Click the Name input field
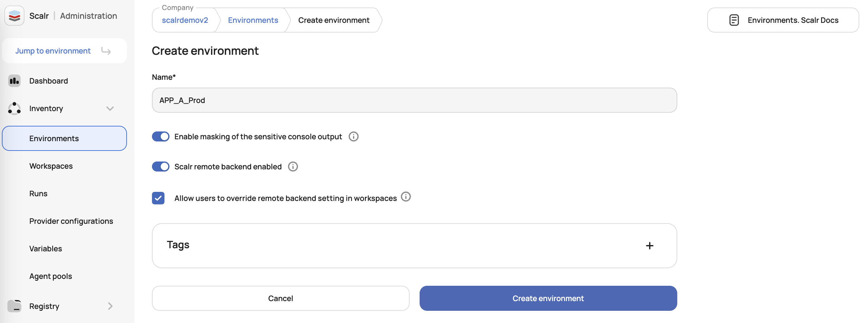This screenshot has height=323, width=868. coord(414,100)
